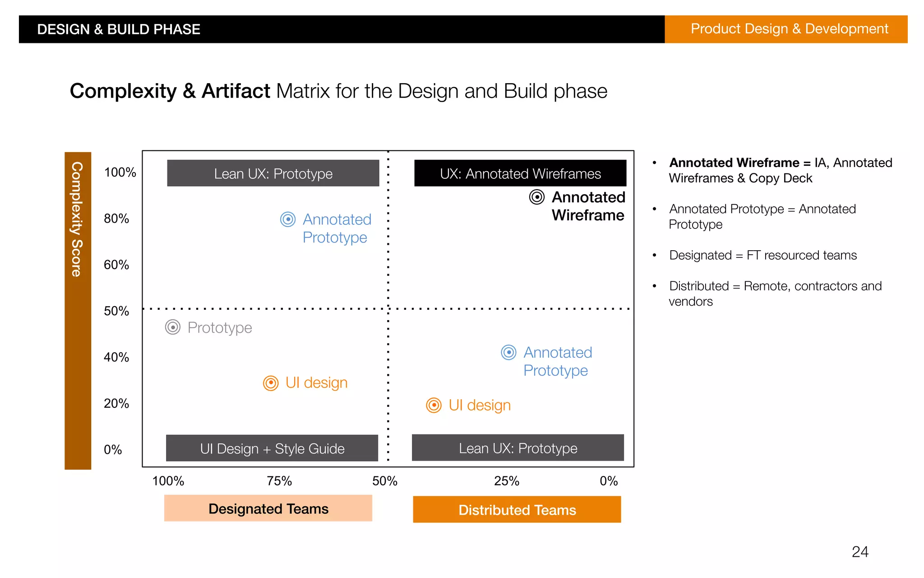The image size is (924, 578).
Task: Click the 80% label on the complexity axis
Action: click(x=116, y=219)
